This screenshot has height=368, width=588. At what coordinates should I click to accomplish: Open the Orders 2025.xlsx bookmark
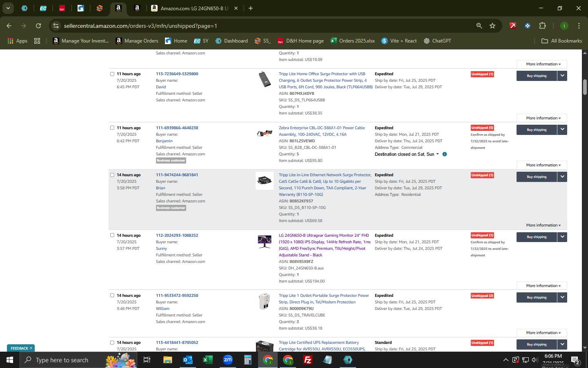(353, 41)
